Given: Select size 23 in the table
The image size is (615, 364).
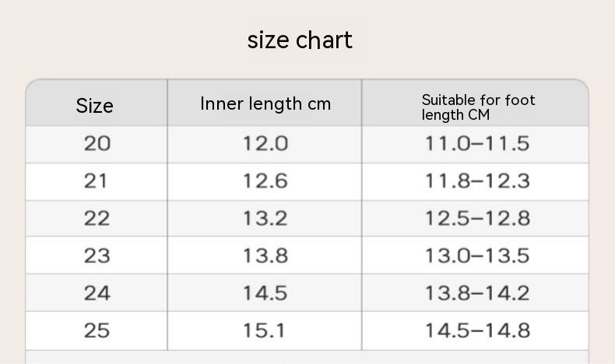Looking at the screenshot, I should (x=97, y=256).
